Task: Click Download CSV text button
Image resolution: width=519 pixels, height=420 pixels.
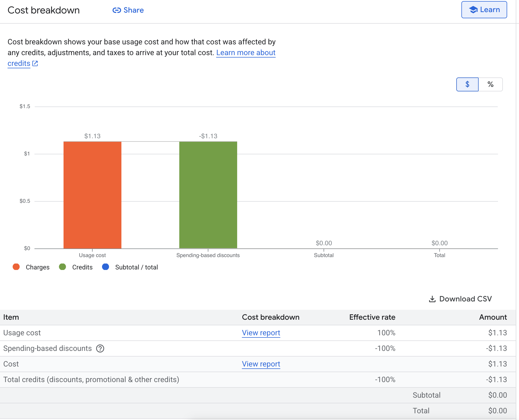Action: tap(465, 299)
